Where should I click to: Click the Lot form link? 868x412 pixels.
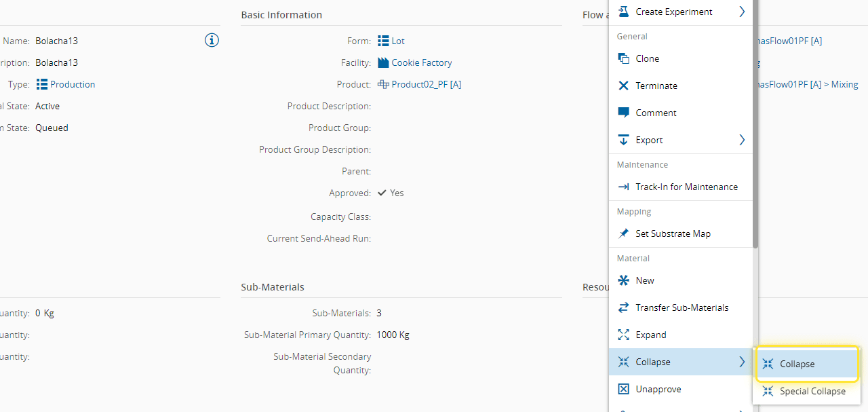pos(397,41)
